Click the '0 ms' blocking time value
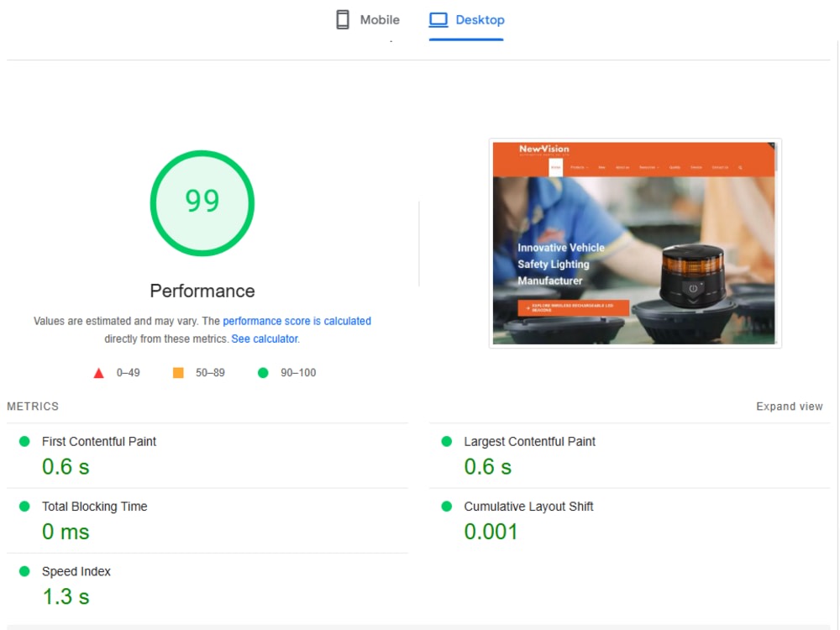Viewport: 840px width, 630px height. (x=66, y=532)
